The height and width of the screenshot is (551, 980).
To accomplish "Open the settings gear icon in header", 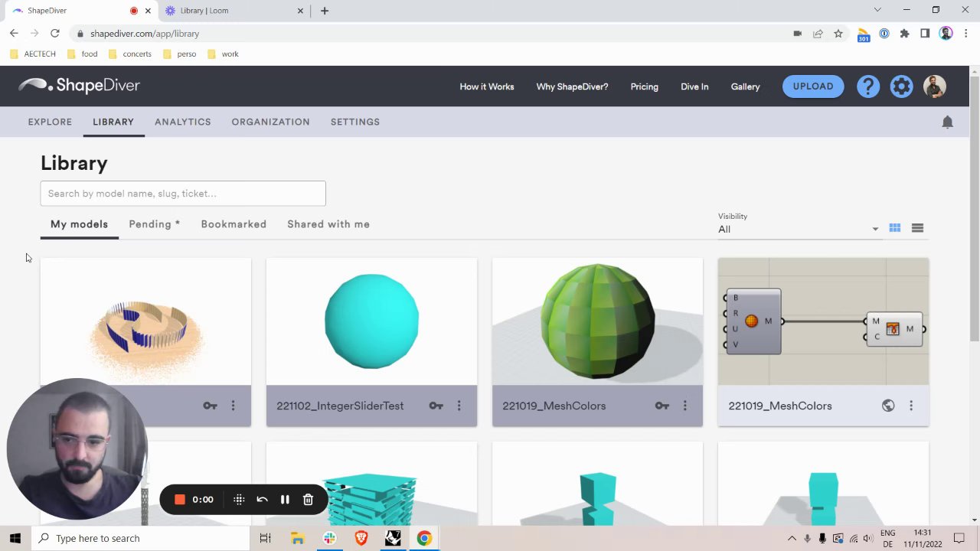I will click(901, 86).
